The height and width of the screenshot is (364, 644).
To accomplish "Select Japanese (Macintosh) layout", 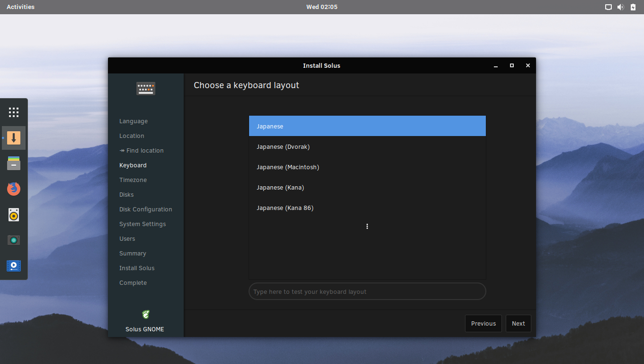I will 367,167.
